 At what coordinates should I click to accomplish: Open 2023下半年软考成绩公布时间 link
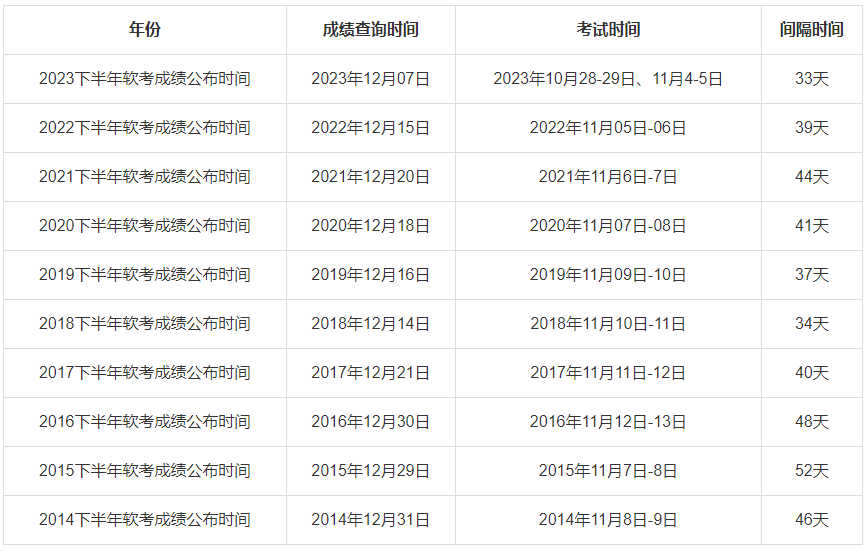pos(145,79)
